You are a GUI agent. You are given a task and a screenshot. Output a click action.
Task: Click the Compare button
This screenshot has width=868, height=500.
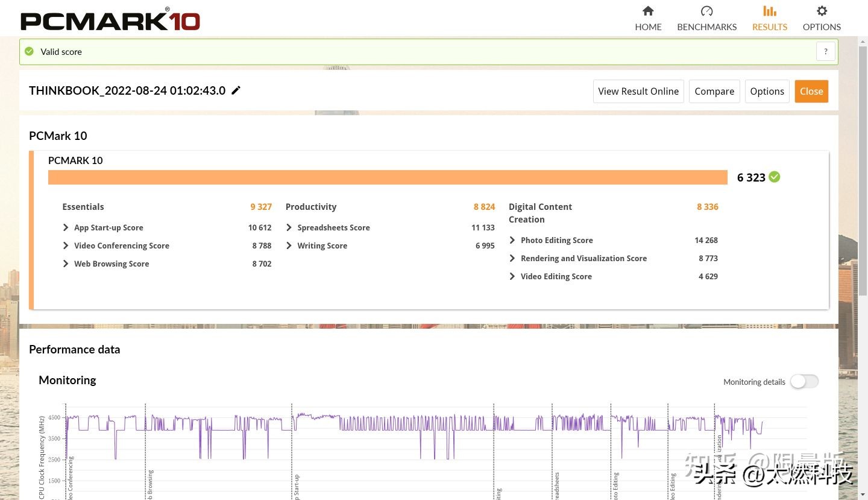point(714,92)
